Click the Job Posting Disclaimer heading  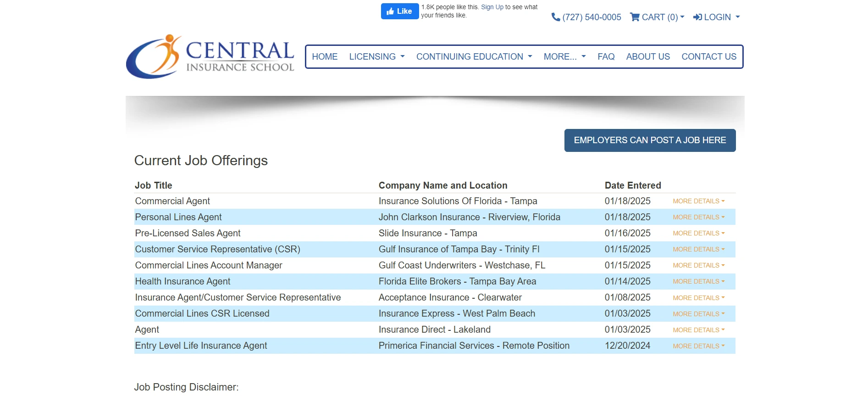[x=186, y=387]
